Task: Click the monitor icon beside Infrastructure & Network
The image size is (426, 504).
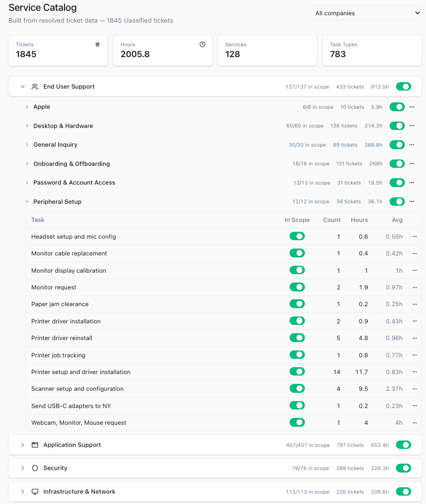Action: coord(35,492)
